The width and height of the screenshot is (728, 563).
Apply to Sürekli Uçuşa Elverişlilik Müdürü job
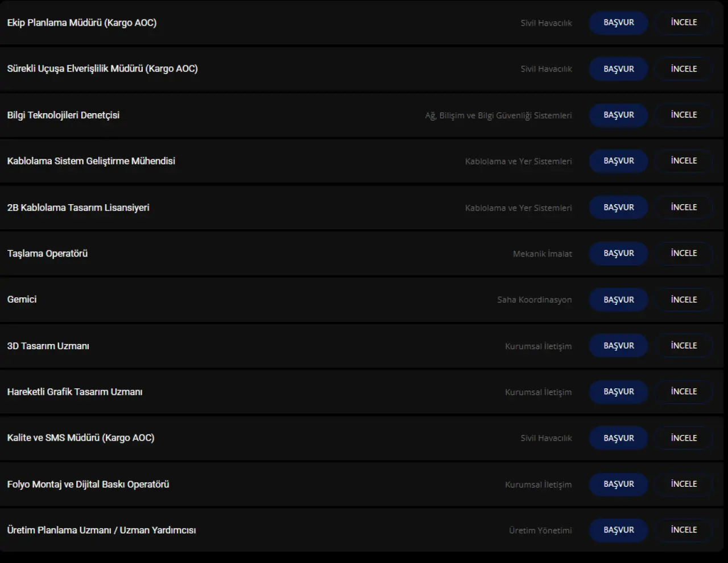coord(618,69)
